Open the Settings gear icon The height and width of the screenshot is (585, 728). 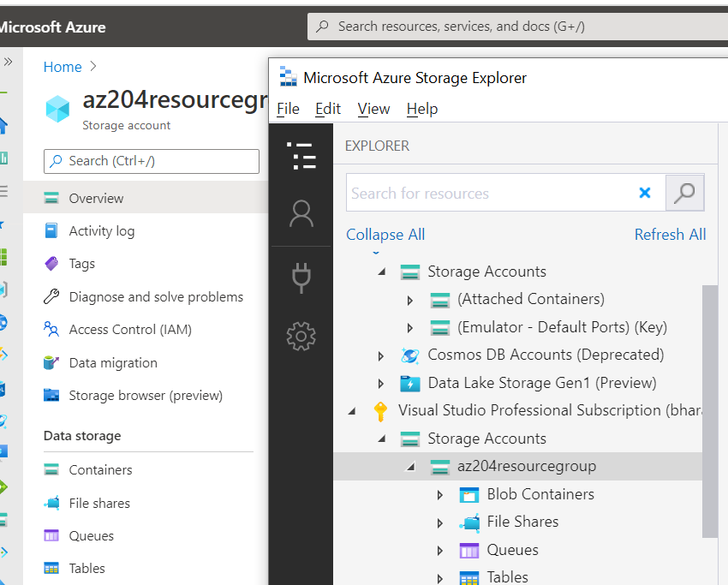301,336
